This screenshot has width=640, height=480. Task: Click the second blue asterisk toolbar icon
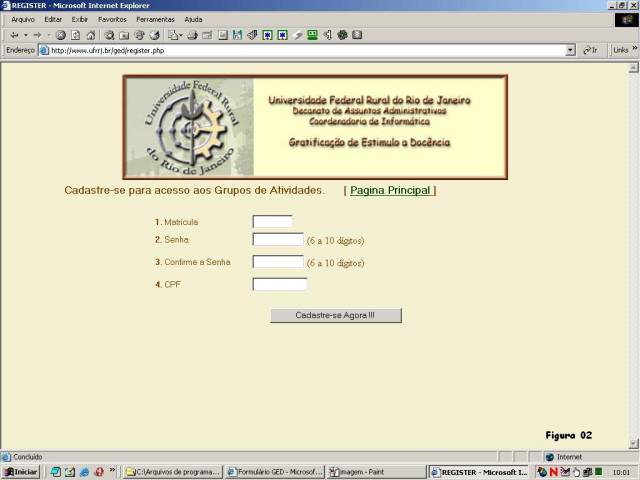click(x=282, y=35)
